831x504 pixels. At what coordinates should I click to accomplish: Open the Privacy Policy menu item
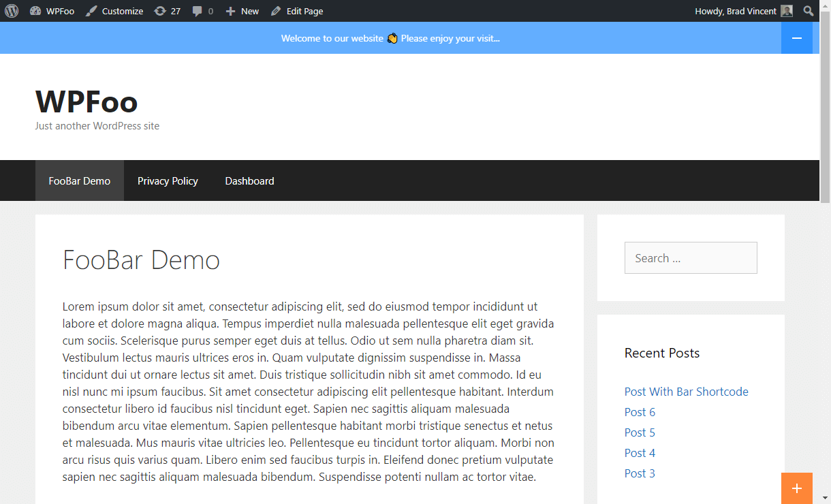tap(168, 180)
